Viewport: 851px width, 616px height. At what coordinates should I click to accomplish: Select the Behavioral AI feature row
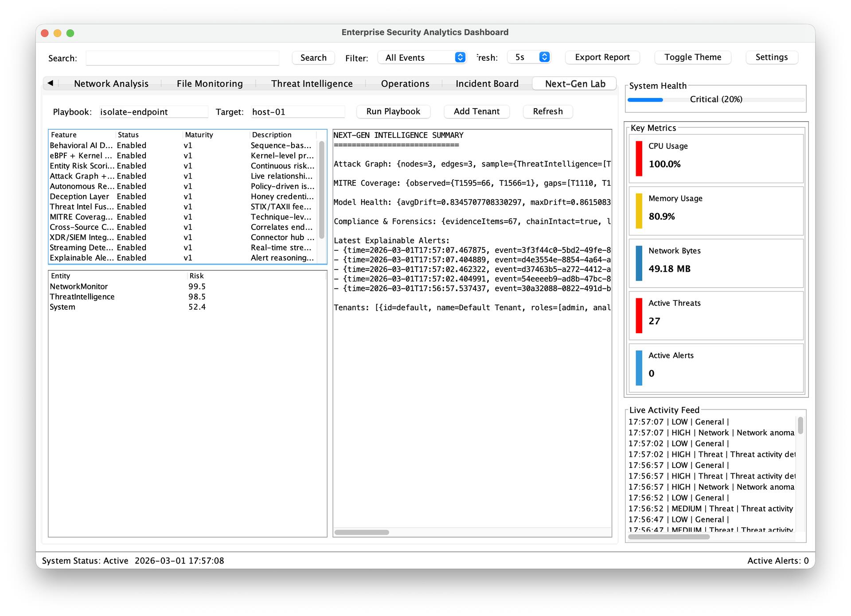(133, 145)
